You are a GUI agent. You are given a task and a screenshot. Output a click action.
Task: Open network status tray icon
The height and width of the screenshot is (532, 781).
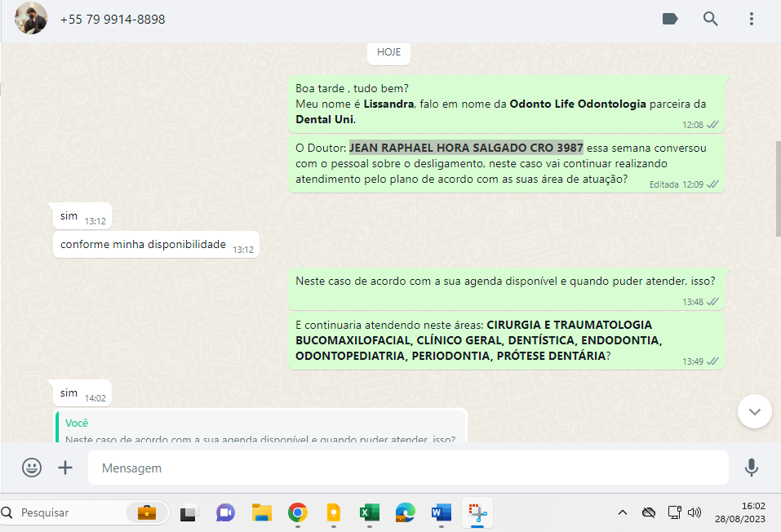coord(674,512)
